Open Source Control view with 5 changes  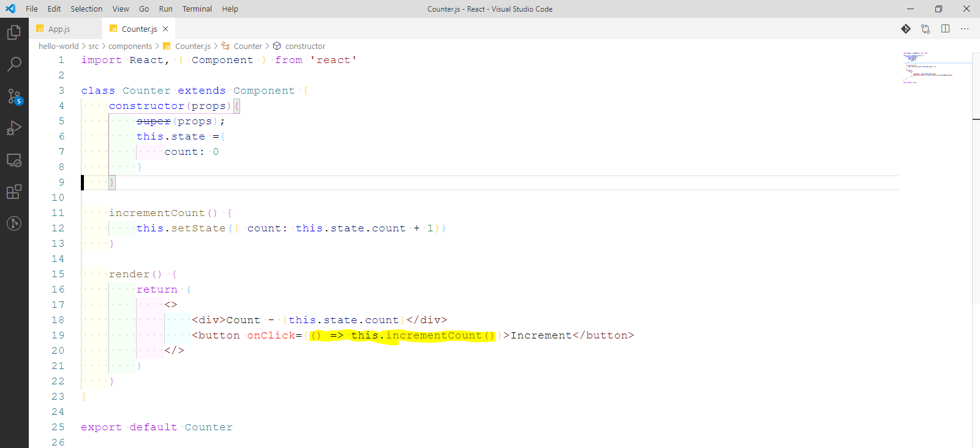click(14, 96)
